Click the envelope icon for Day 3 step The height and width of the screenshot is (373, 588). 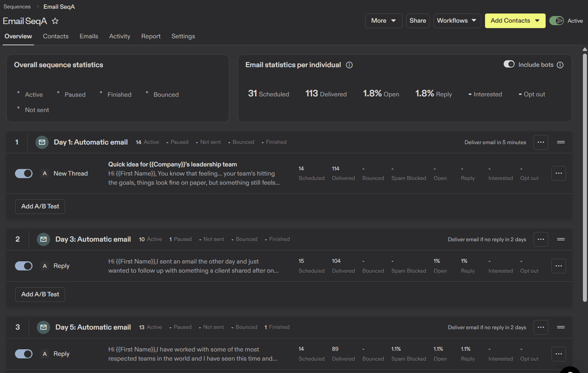coord(43,239)
